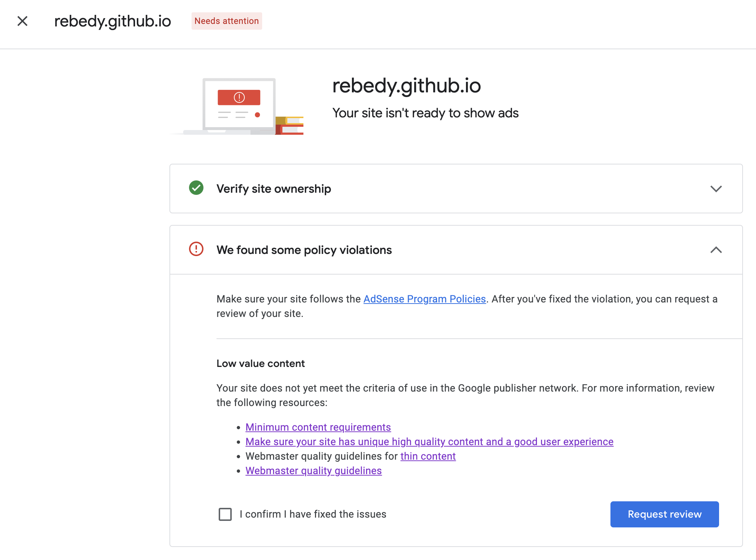Open the AdSense Program Policies link
The image size is (756, 560).
[x=424, y=299]
